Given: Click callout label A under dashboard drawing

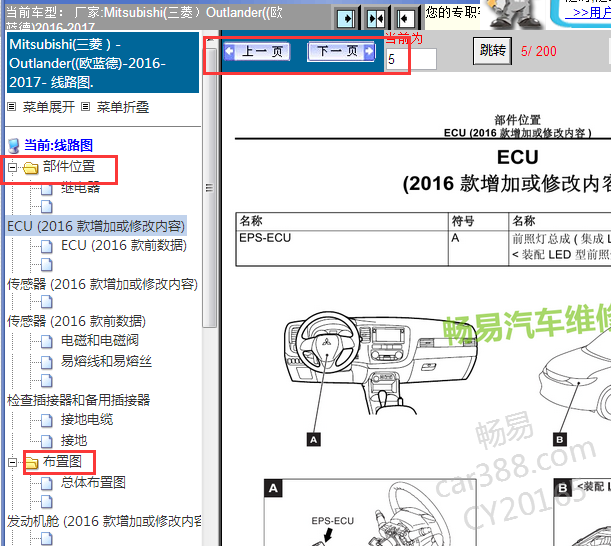Looking at the screenshot, I should point(314,440).
